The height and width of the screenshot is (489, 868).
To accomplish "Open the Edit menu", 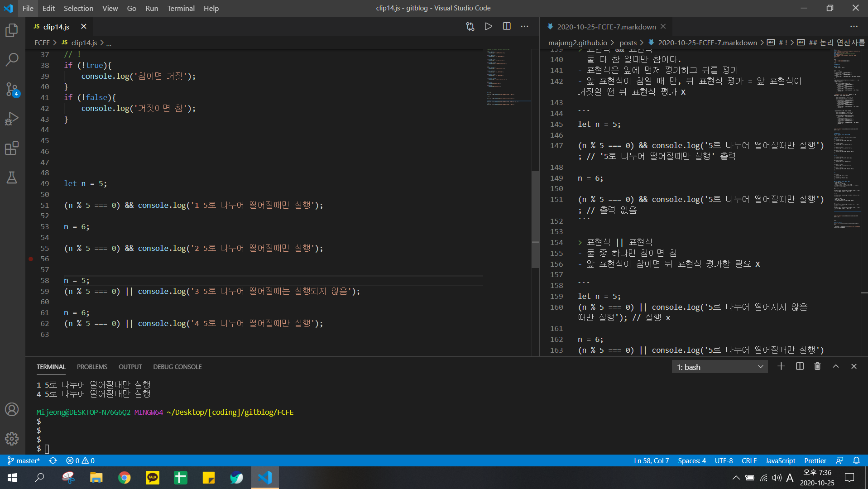I will (x=48, y=8).
